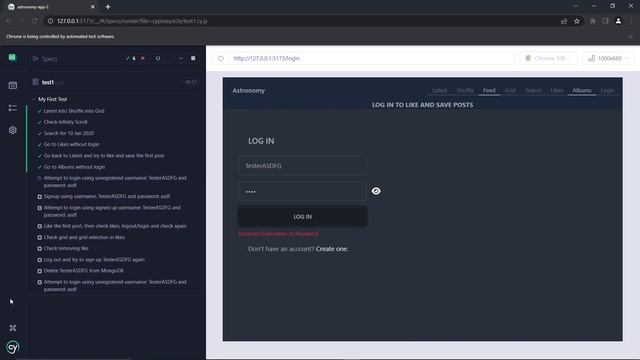640x360 pixels.
Task: Click the failed tests X counter
Action: [143, 58]
